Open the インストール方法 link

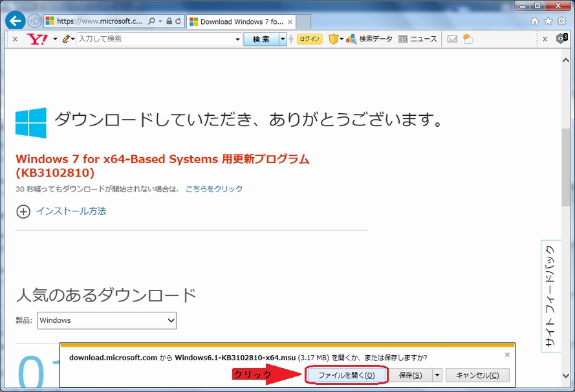point(71,212)
